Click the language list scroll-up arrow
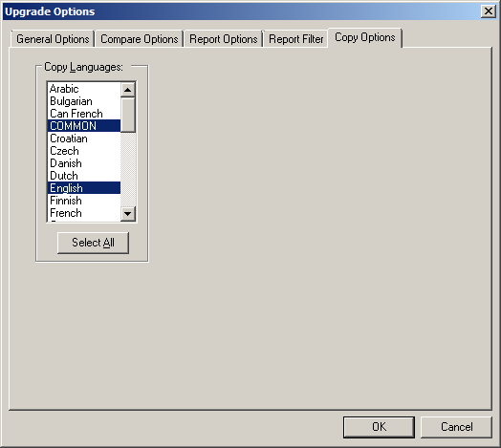This screenshot has height=448, width=501. coord(128,90)
